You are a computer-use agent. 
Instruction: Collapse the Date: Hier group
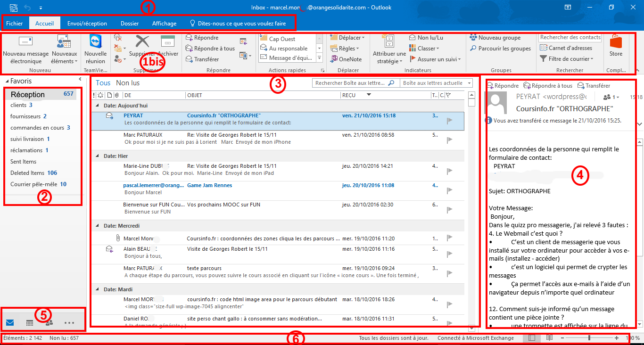[x=99, y=156]
